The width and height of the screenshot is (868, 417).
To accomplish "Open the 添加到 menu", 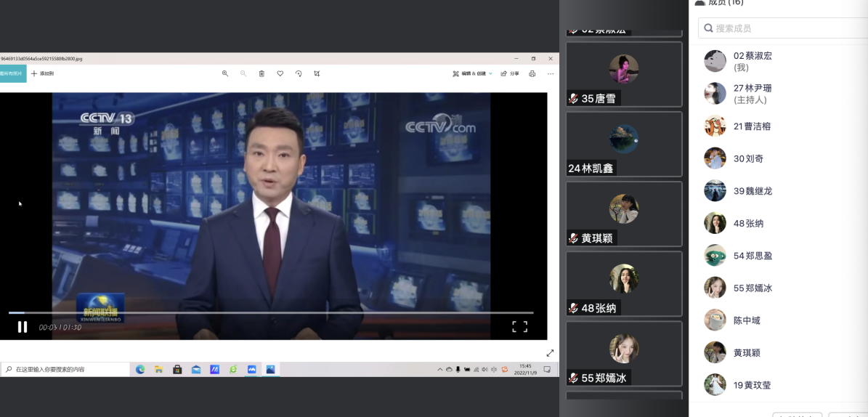I will point(42,73).
